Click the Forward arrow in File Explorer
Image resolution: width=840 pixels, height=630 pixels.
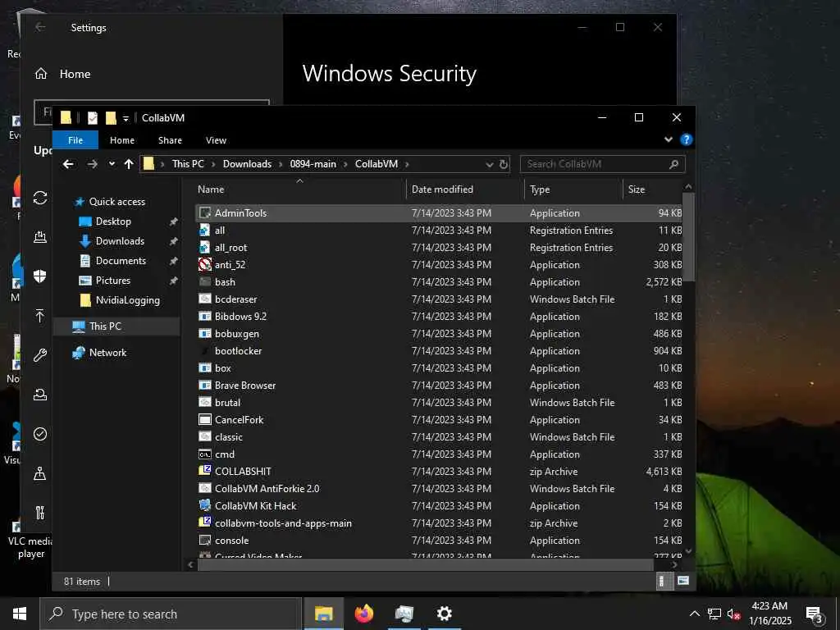92,164
